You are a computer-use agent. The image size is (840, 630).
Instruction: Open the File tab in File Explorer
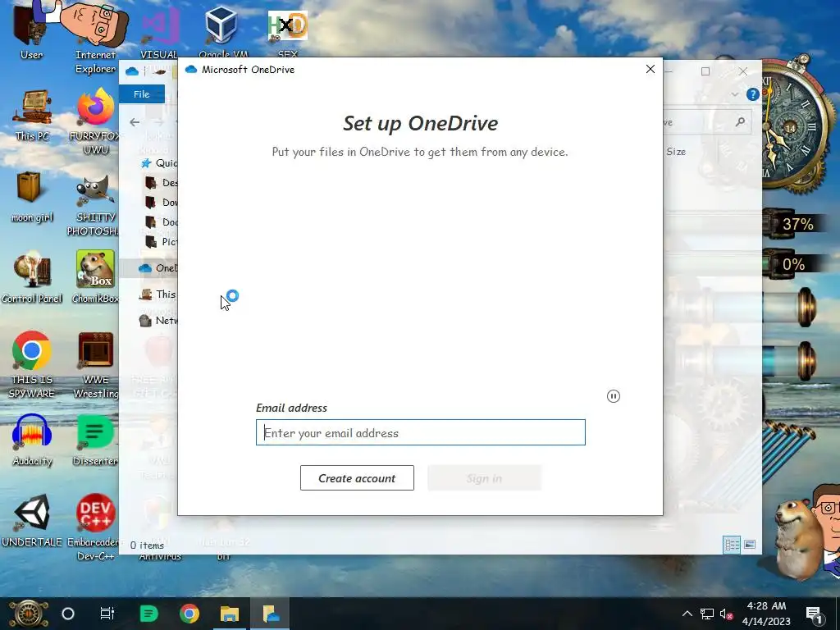point(141,94)
